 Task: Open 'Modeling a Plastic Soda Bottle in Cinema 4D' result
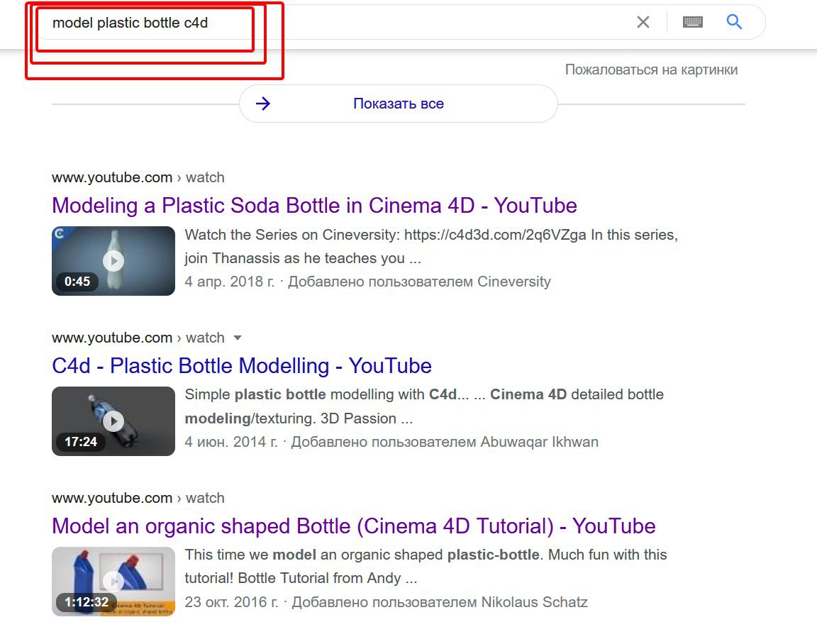pyautogui.click(x=314, y=205)
